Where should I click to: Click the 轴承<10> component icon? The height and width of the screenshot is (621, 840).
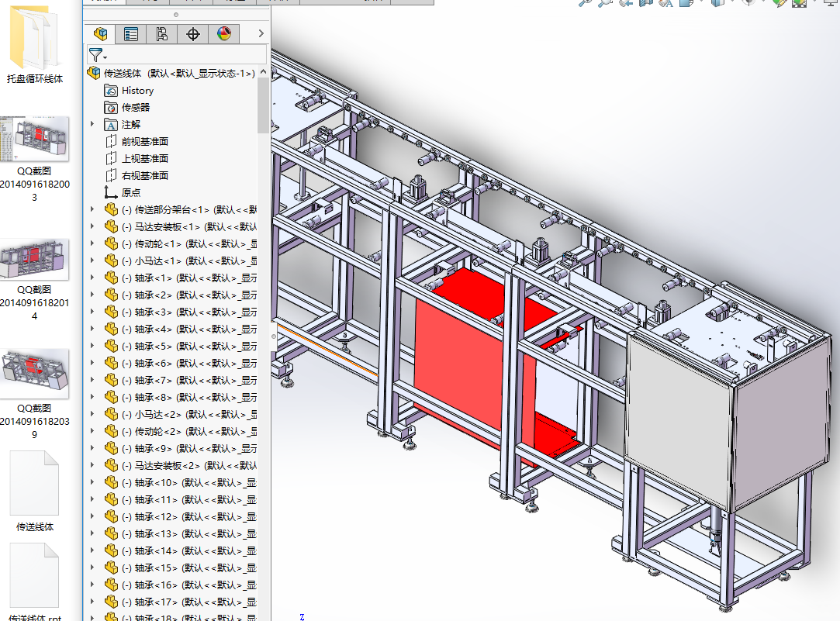point(111,482)
